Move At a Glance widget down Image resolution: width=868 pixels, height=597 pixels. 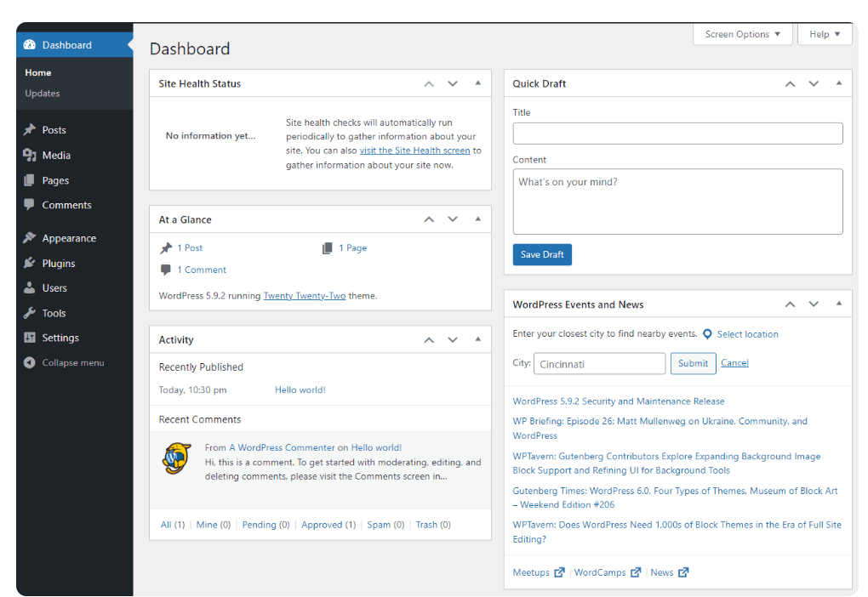click(x=453, y=219)
